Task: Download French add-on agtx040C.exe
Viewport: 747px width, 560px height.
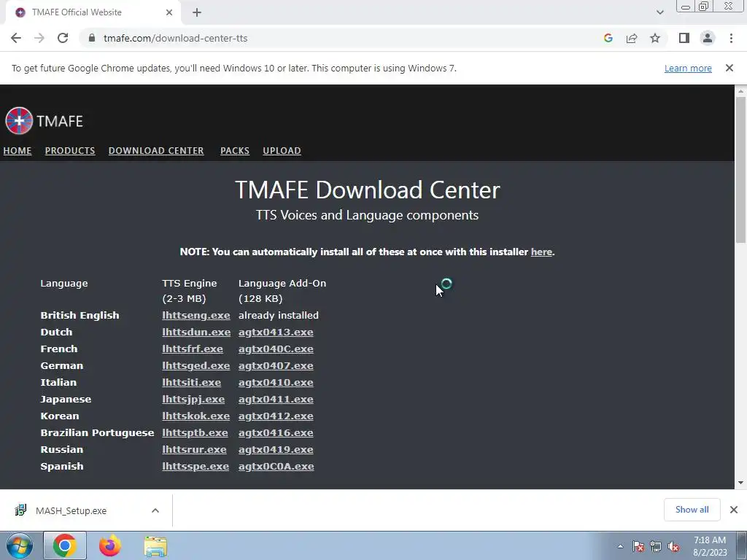Action: tap(276, 349)
